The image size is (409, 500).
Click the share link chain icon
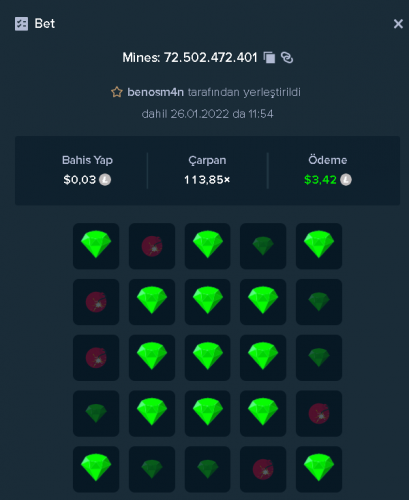point(287,58)
